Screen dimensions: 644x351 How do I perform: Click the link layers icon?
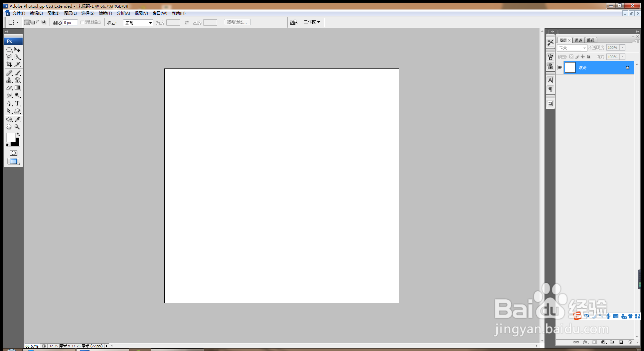576,342
